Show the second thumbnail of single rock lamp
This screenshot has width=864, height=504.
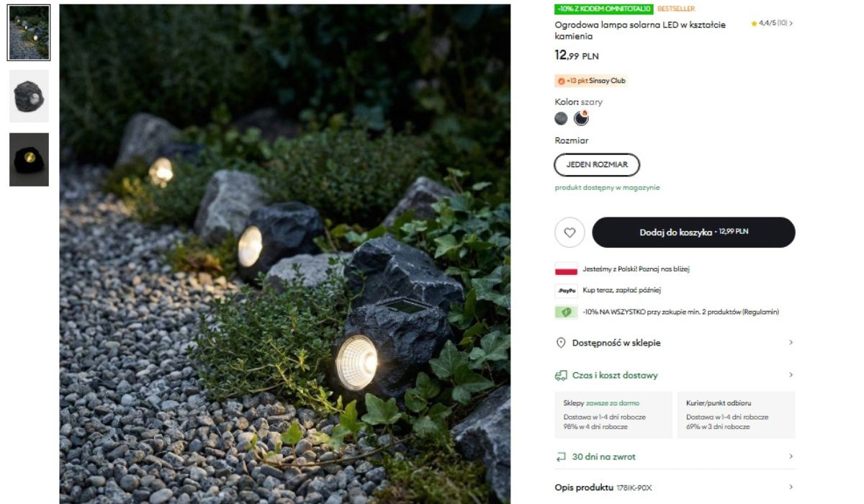coord(30,96)
